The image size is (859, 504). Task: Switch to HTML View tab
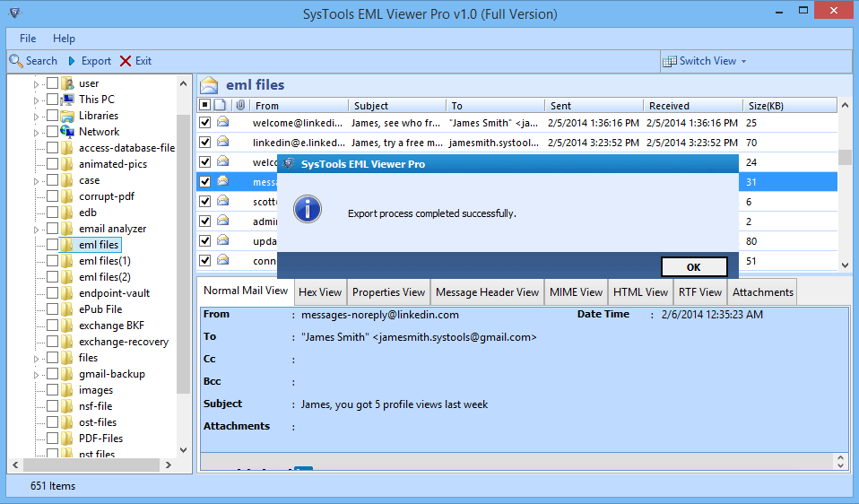coord(640,292)
